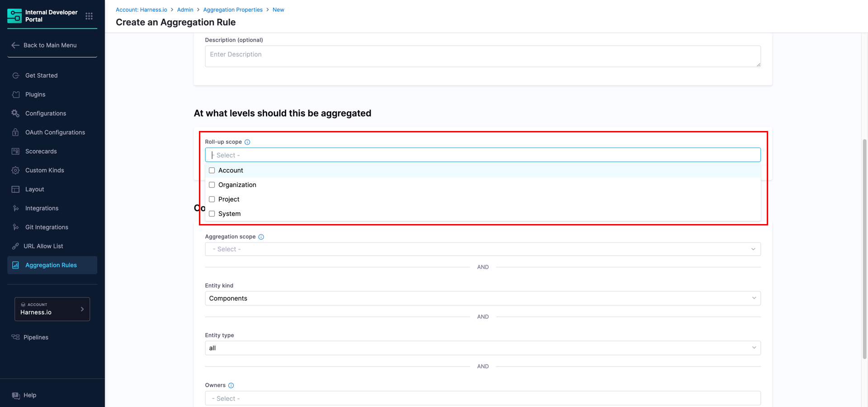Click the Custom Kinds gear icon
Screen dimensions: 868x407
(x=15, y=170)
